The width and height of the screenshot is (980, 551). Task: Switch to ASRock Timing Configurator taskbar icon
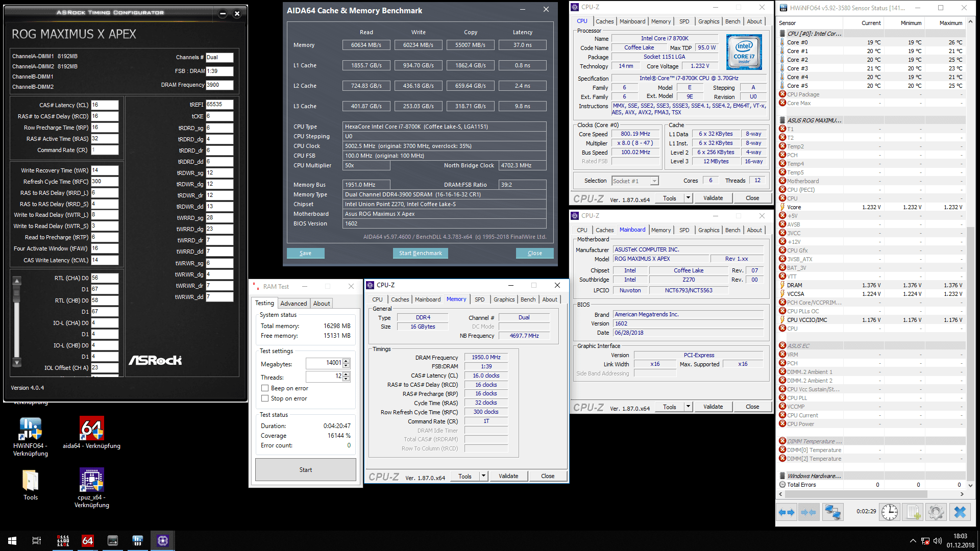[113, 541]
